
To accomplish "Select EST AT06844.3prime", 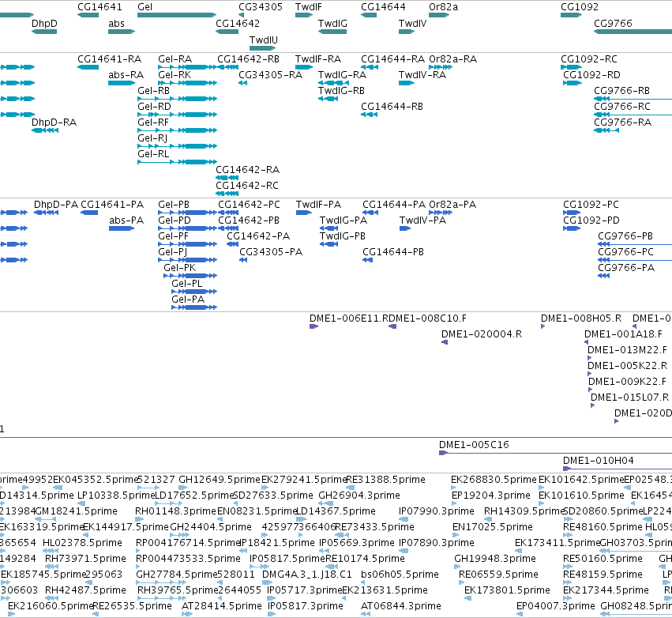I will click(x=400, y=606).
